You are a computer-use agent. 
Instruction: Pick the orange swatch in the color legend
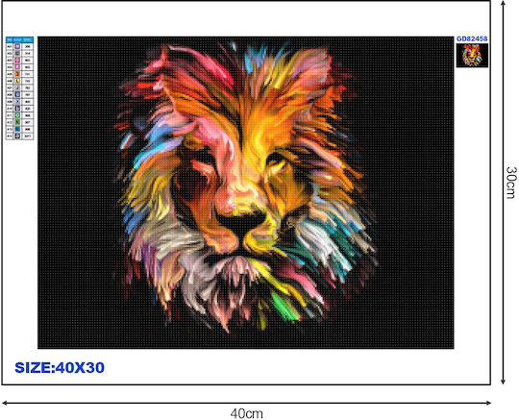coord(18,74)
